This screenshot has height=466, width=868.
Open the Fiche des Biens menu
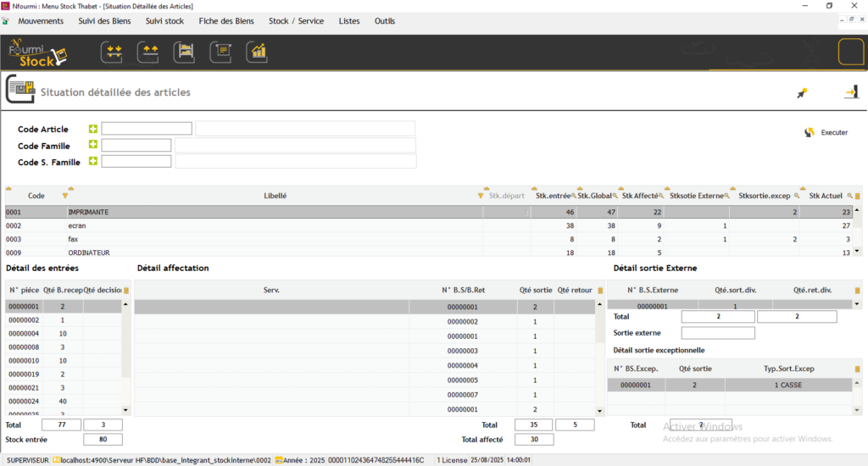pyautogui.click(x=226, y=21)
